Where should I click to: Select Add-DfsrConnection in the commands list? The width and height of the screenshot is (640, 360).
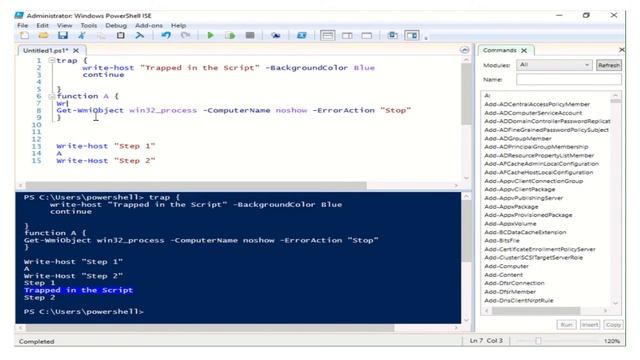514,283
